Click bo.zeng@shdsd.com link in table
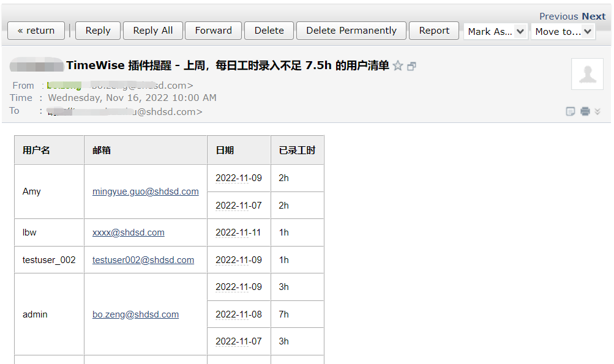Image resolution: width=614 pixels, height=364 pixels. 135,314
